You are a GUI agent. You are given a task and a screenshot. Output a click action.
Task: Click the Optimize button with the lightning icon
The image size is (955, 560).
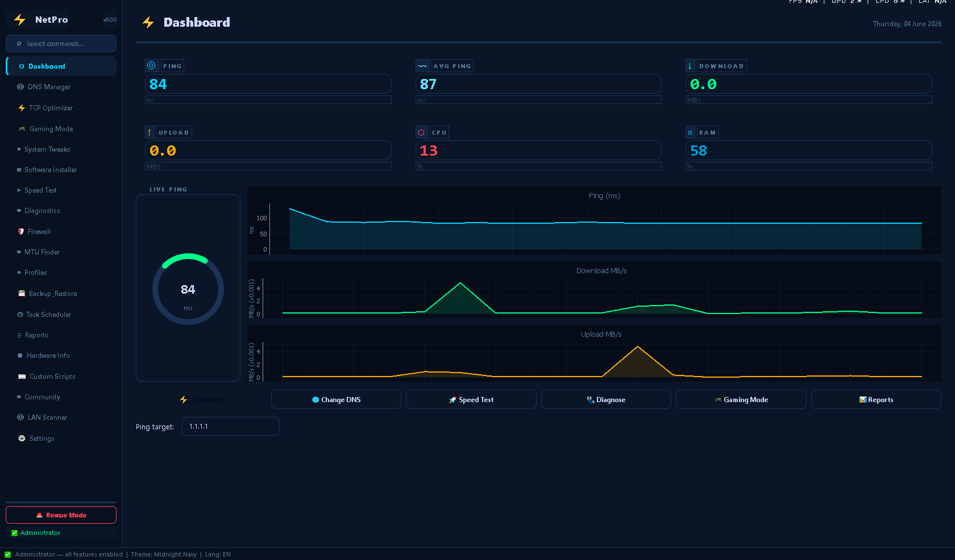click(201, 399)
